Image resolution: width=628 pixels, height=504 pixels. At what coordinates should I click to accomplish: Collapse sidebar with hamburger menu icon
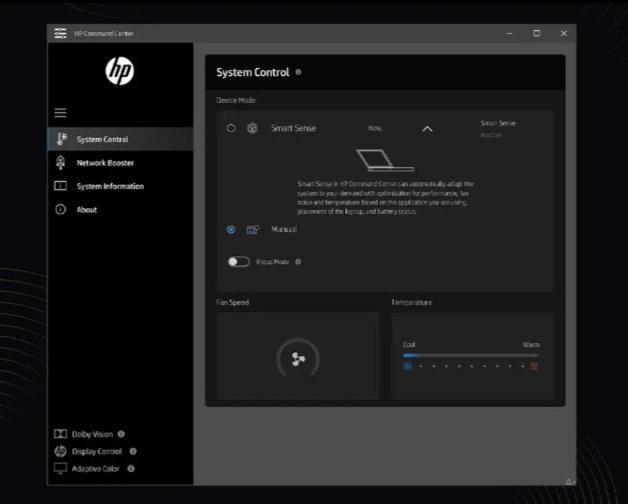coord(60,113)
